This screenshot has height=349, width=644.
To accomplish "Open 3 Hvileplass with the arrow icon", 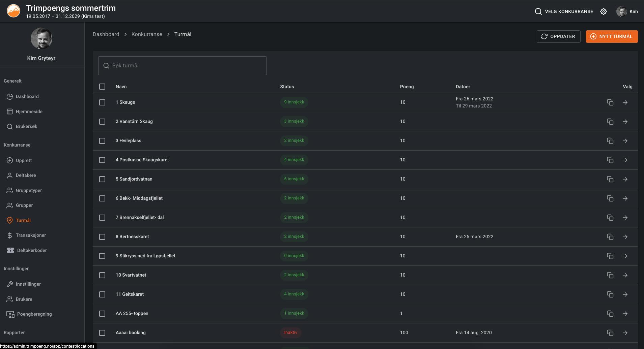I will 625,141.
